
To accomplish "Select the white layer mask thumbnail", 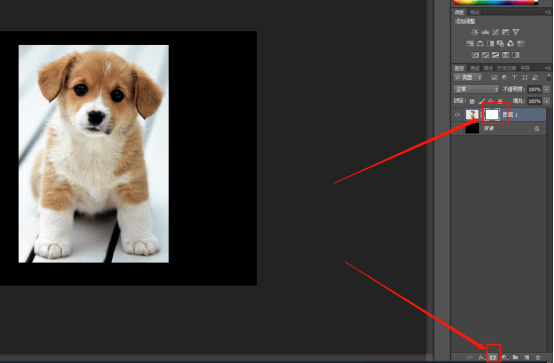I will (492, 114).
